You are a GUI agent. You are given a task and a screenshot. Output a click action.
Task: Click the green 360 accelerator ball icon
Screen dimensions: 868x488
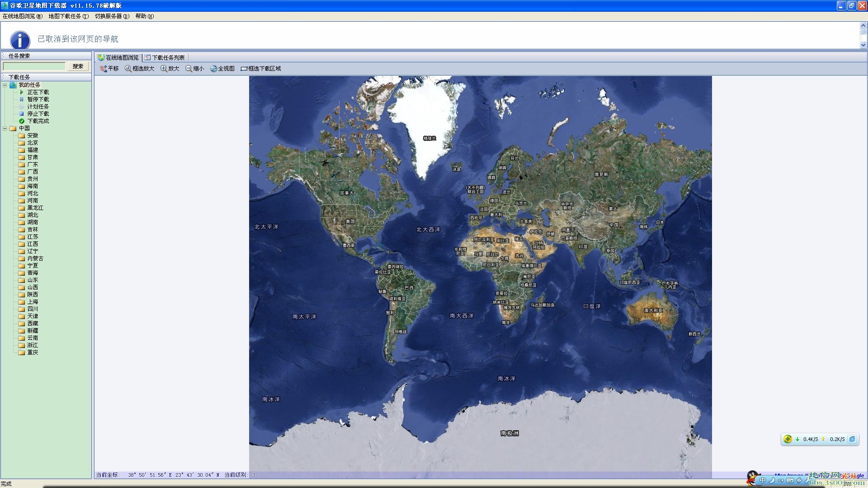tap(788, 439)
